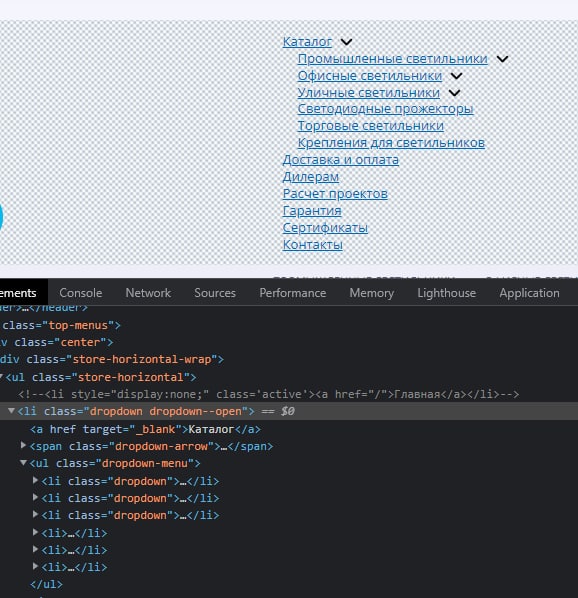Image resolution: width=578 pixels, height=598 pixels.
Task: Select the a href target _blank Каталог line
Action: click(145, 429)
